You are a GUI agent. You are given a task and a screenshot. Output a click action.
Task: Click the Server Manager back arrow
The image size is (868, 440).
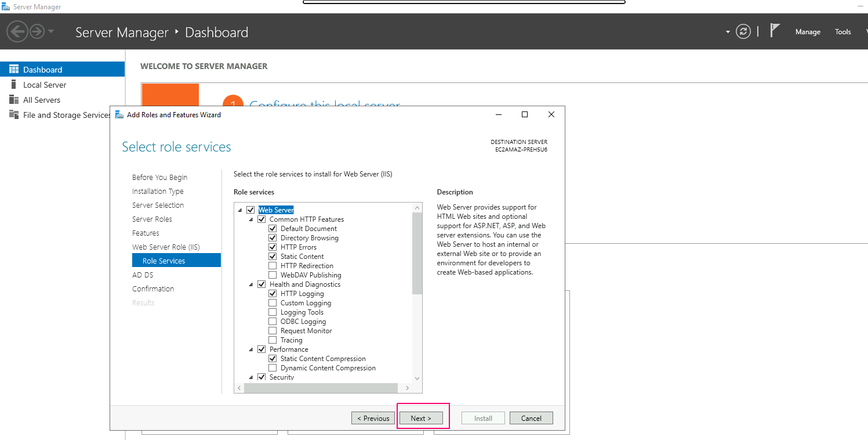click(17, 31)
